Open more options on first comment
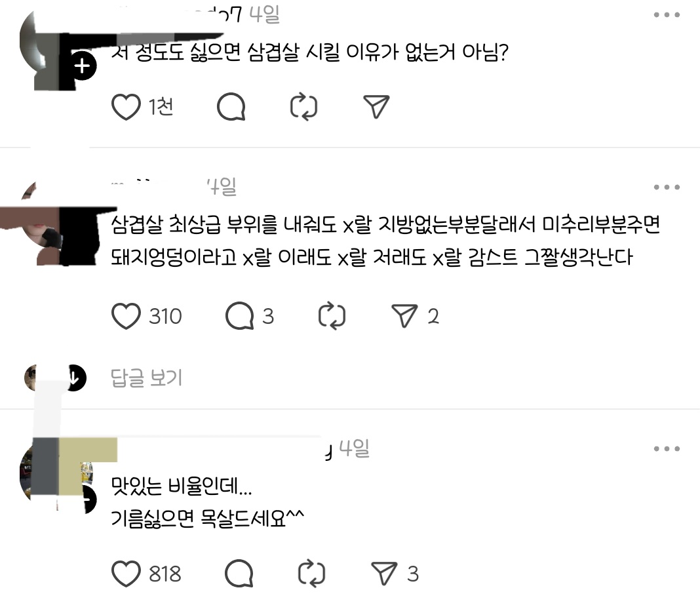The width and height of the screenshot is (700, 611). point(667,14)
